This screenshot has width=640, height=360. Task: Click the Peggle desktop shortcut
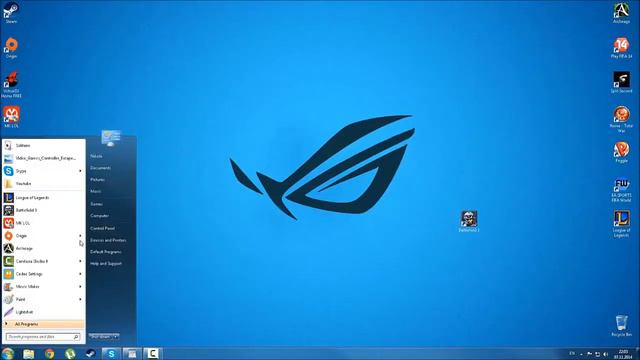click(x=621, y=152)
